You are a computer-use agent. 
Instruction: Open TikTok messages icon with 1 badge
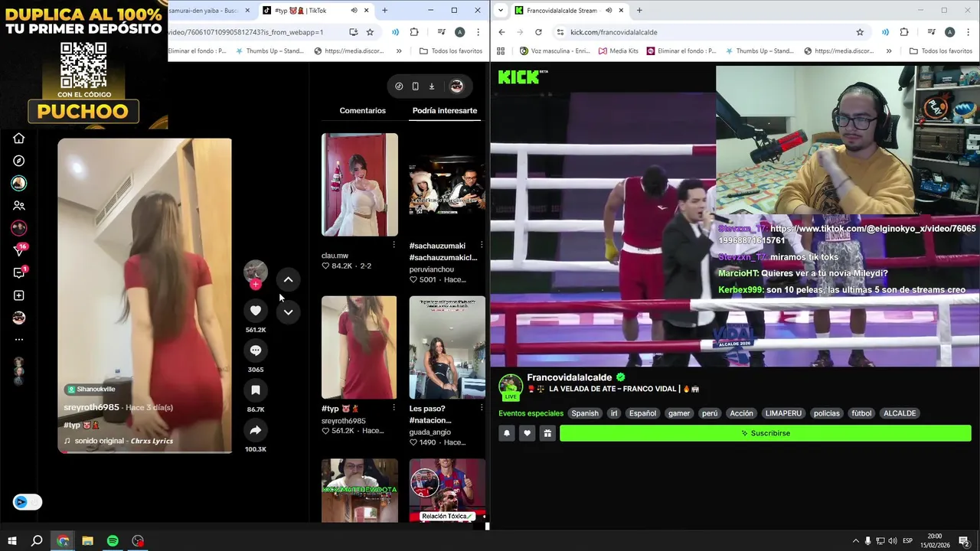coord(19,272)
